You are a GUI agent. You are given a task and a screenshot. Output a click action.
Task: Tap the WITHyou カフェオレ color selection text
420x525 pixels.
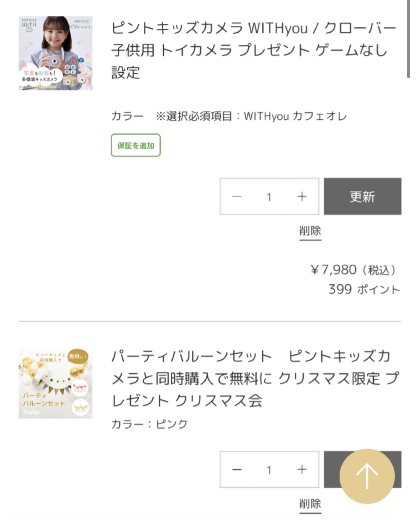[295, 116]
